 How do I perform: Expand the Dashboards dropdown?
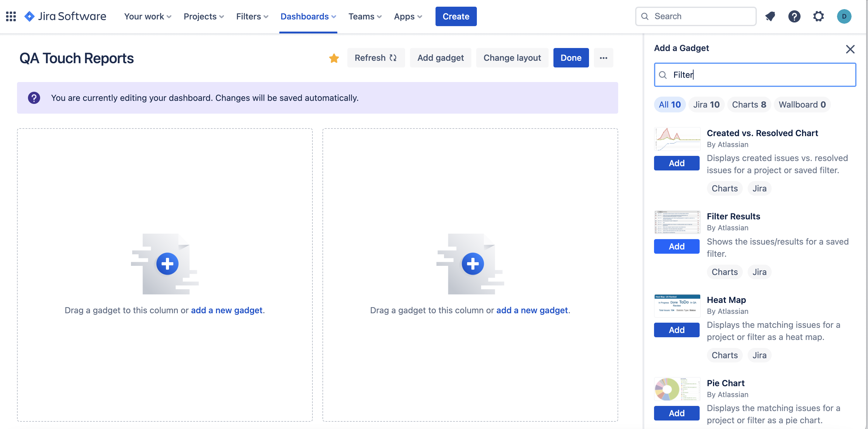click(308, 16)
